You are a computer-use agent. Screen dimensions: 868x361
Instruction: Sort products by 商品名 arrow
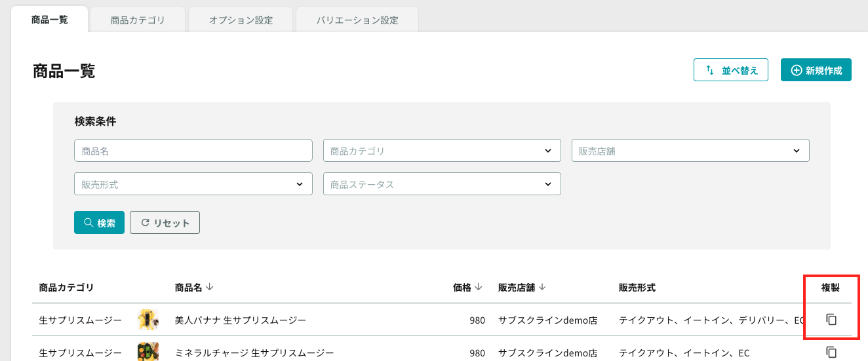210,287
